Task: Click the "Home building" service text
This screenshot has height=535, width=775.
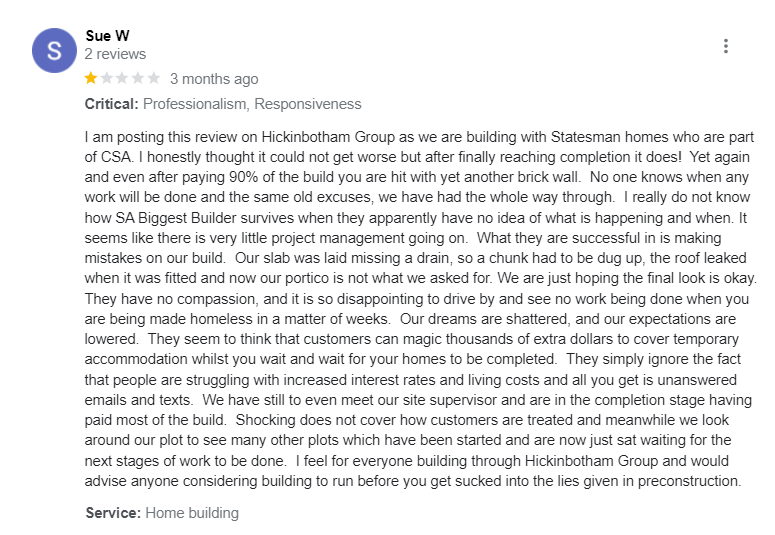Action: 192,513
